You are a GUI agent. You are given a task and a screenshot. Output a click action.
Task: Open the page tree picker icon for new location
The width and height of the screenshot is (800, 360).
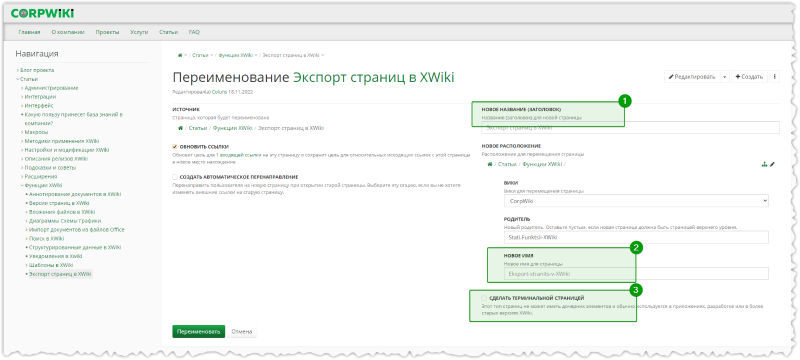(764, 164)
